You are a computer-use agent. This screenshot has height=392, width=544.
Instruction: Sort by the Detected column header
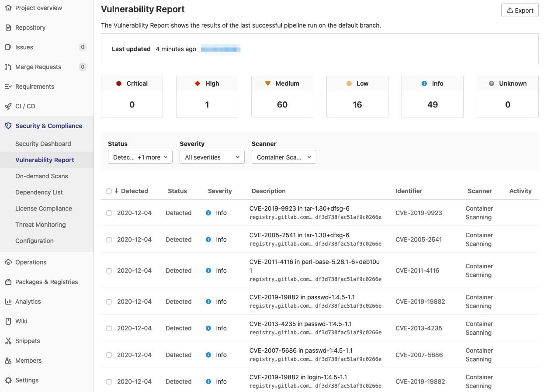tap(134, 191)
